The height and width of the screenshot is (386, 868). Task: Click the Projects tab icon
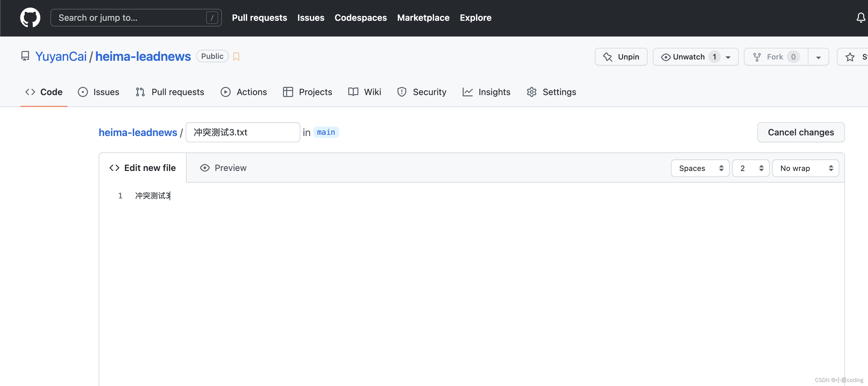287,91
